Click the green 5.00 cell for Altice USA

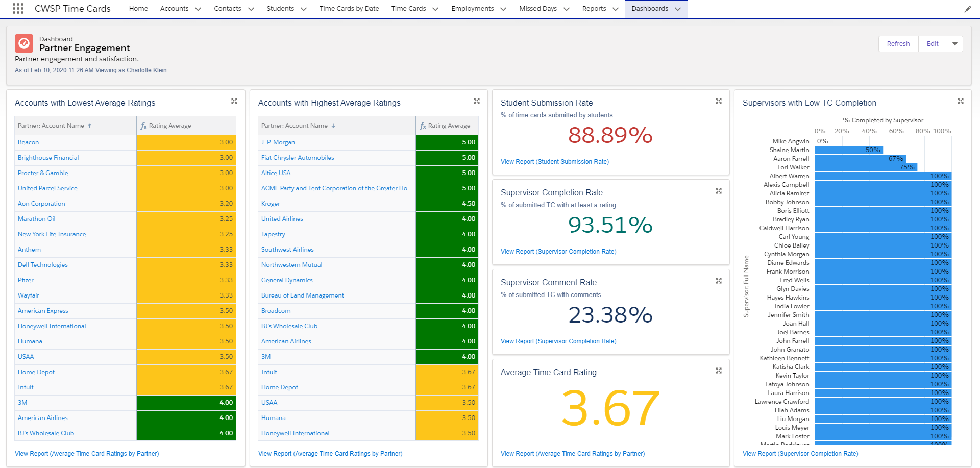[447, 173]
